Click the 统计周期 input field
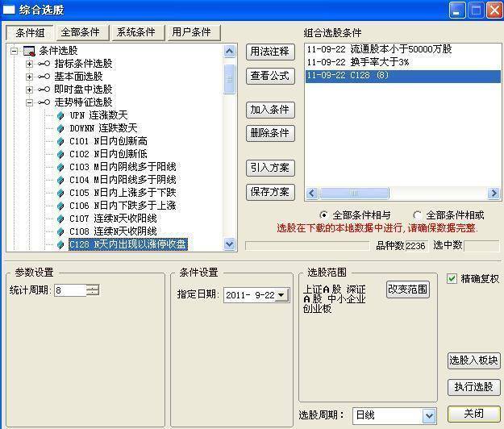 (70, 290)
